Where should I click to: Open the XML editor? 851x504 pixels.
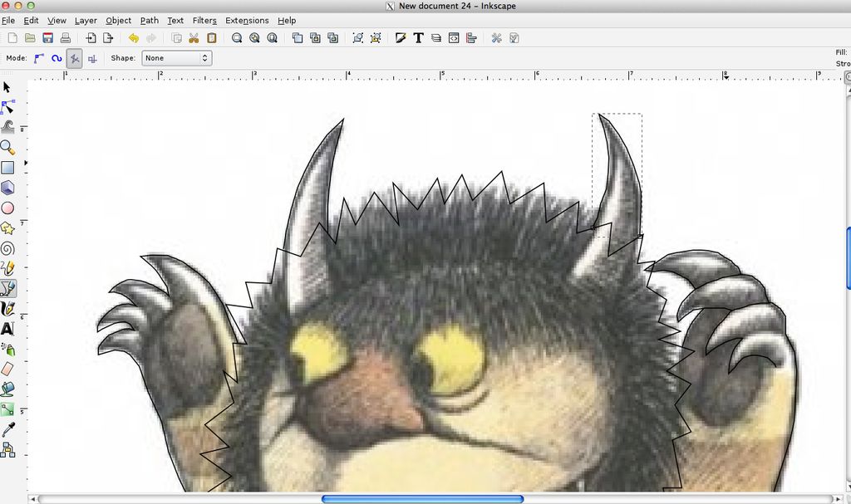[453, 37]
